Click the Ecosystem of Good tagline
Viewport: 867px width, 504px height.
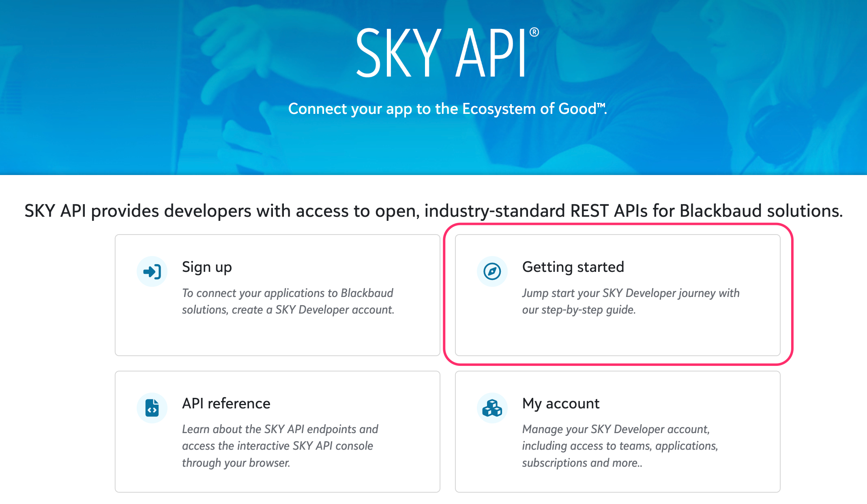click(447, 109)
